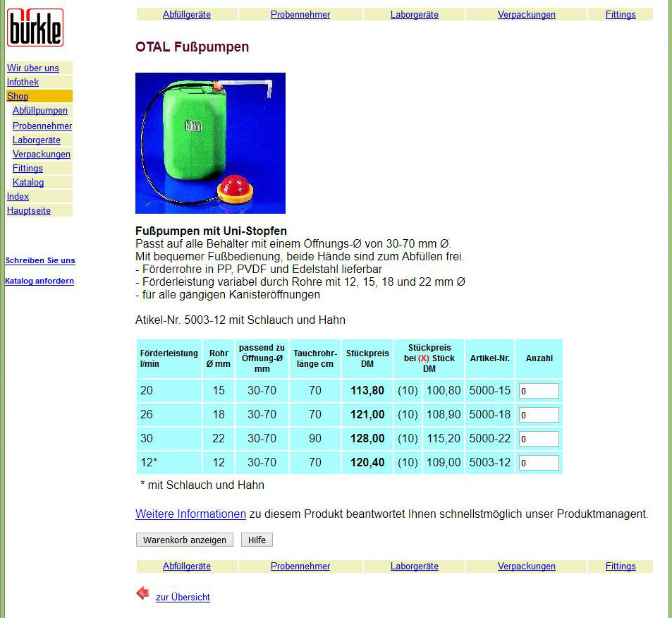The height and width of the screenshot is (618, 672).
Task: Focus quantity field for article 5000-18
Action: 539,415
